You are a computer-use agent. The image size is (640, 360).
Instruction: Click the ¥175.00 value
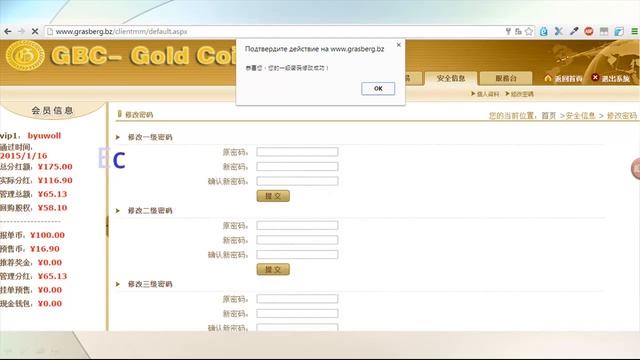55,167
